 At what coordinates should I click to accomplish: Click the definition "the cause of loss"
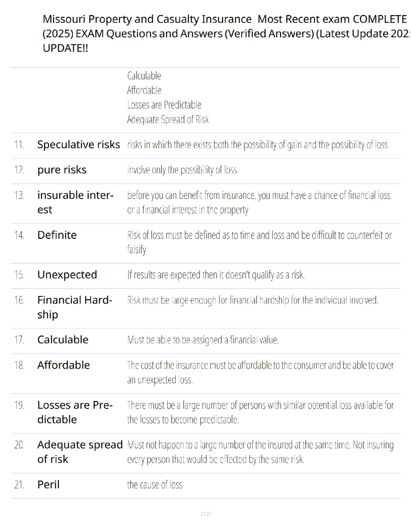[x=154, y=484]
